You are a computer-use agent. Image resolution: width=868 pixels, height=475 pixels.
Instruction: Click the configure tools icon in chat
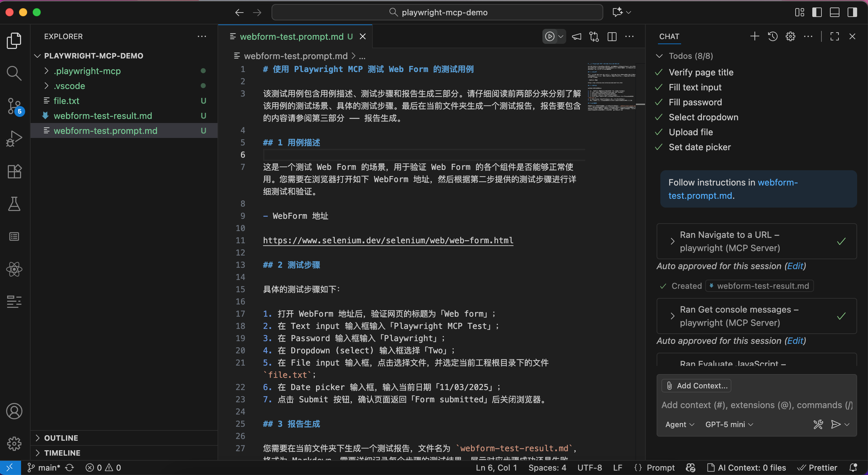(x=818, y=424)
